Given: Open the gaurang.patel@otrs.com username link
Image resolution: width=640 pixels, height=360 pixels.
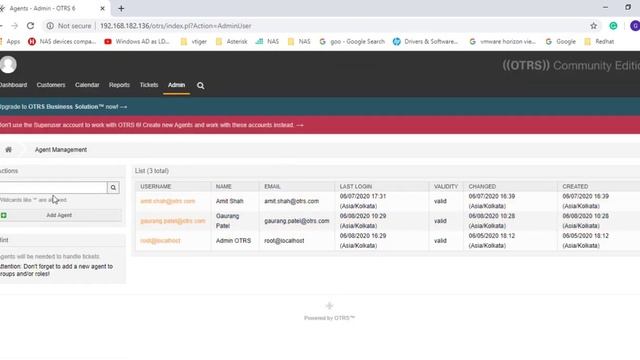Looking at the screenshot, I should 173,221.
